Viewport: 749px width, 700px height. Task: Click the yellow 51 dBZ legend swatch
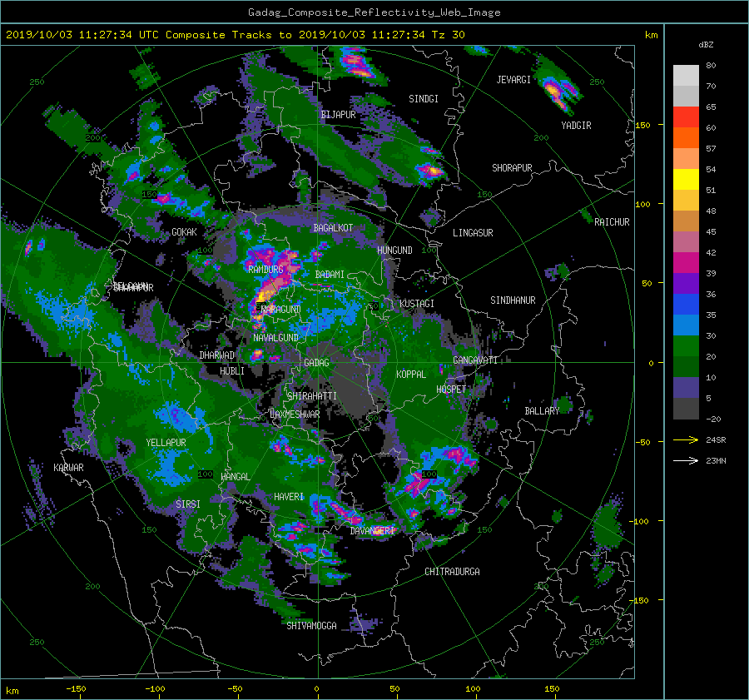[x=686, y=180]
